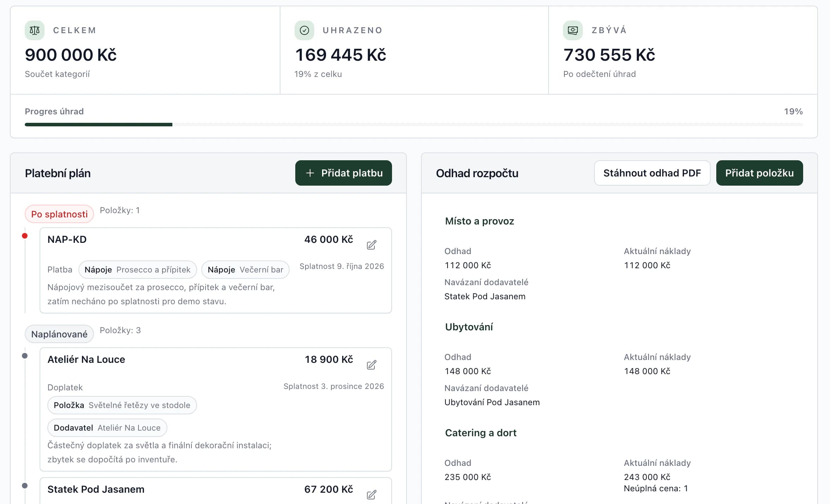Image resolution: width=830 pixels, height=504 pixels.
Task: Click the plus icon in Přidat platbu
Action: (310, 173)
